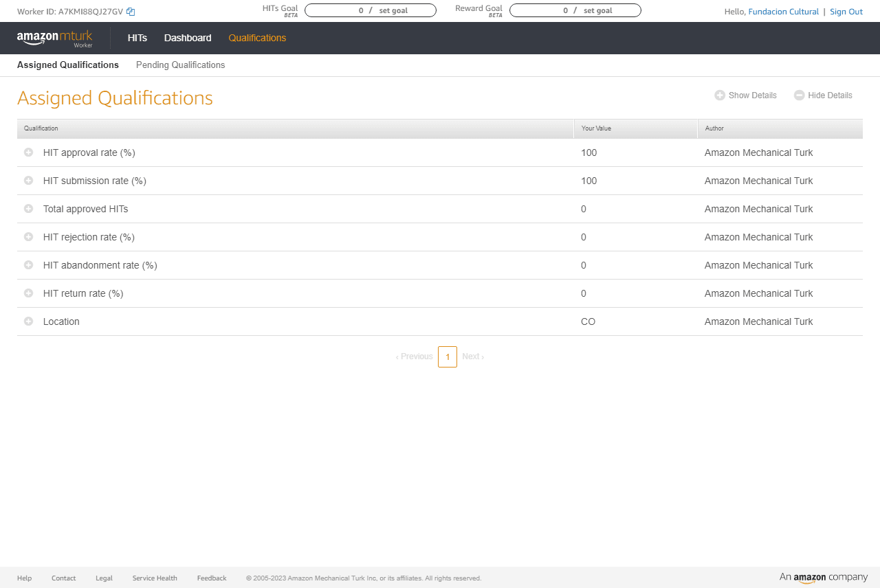This screenshot has height=588, width=880.
Task: Click the HIT abandonment rate (%) label
Action: 100,265
